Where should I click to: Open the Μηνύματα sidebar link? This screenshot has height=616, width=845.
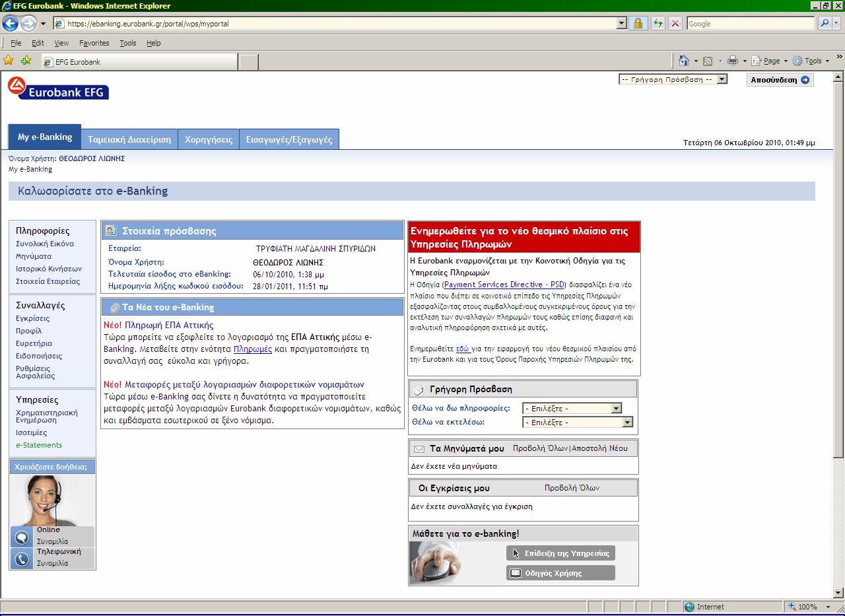tap(34, 256)
